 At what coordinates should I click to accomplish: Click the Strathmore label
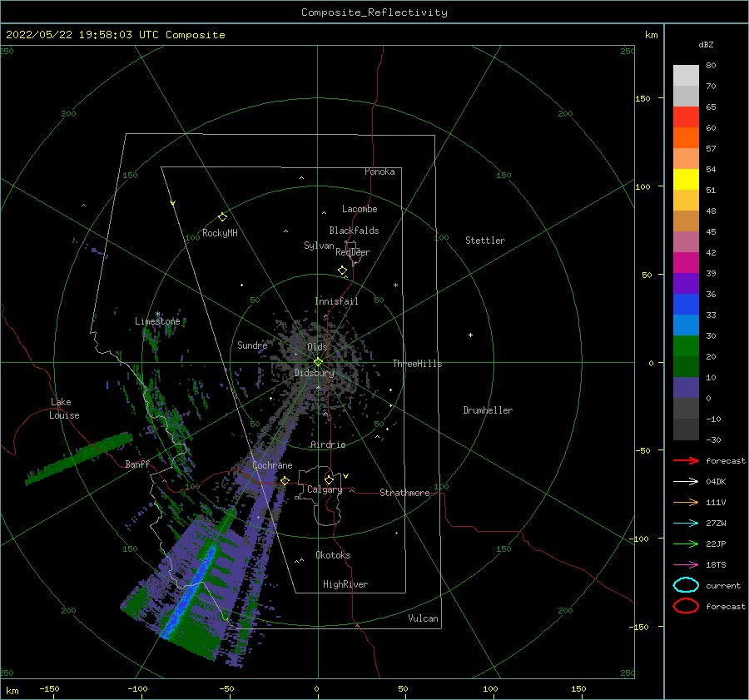tap(404, 493)
